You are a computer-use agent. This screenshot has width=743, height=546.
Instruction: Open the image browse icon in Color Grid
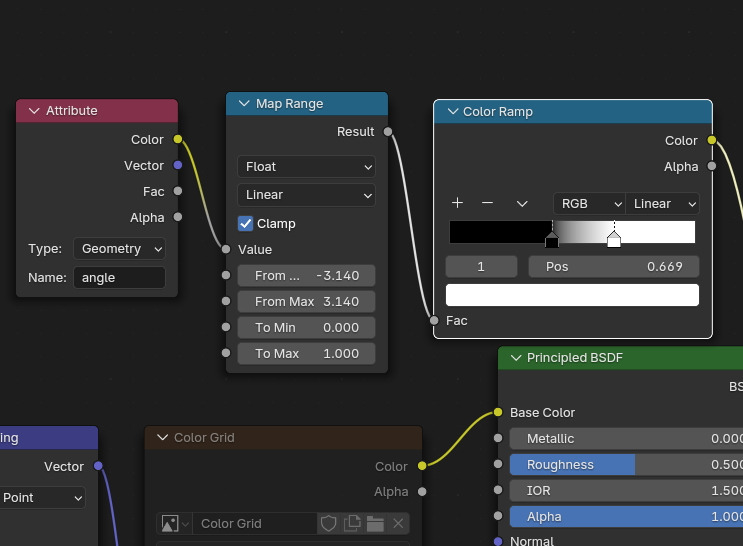175,524
